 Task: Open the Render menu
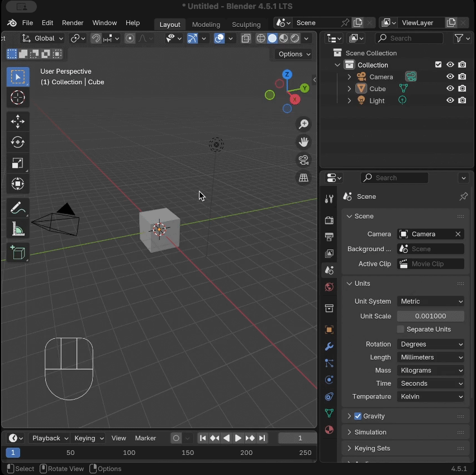73,23
